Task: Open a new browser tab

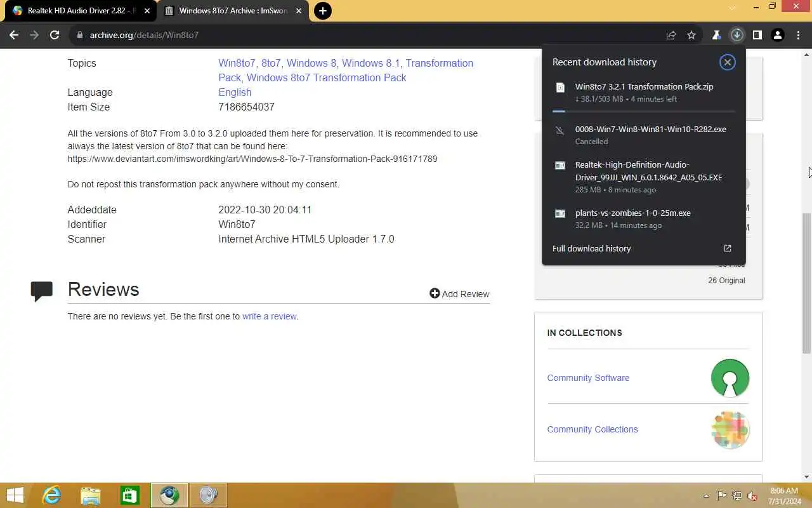Action: (322, 11)
